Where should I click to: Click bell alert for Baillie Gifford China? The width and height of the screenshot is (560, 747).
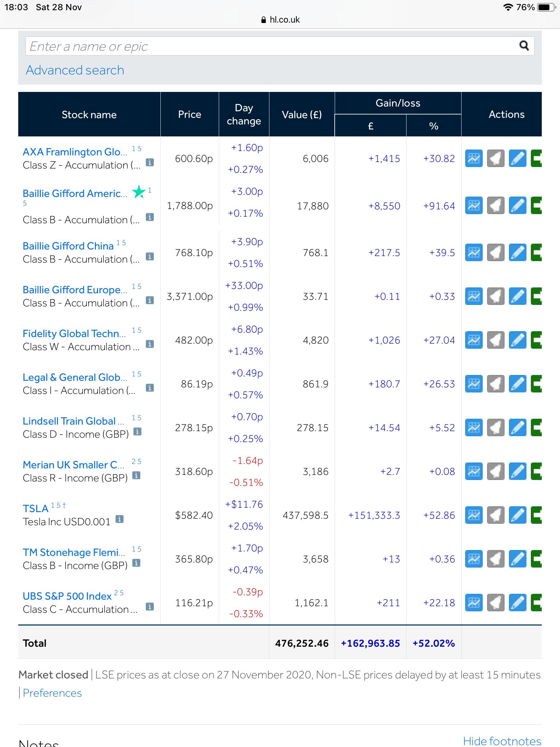(495, 252)
